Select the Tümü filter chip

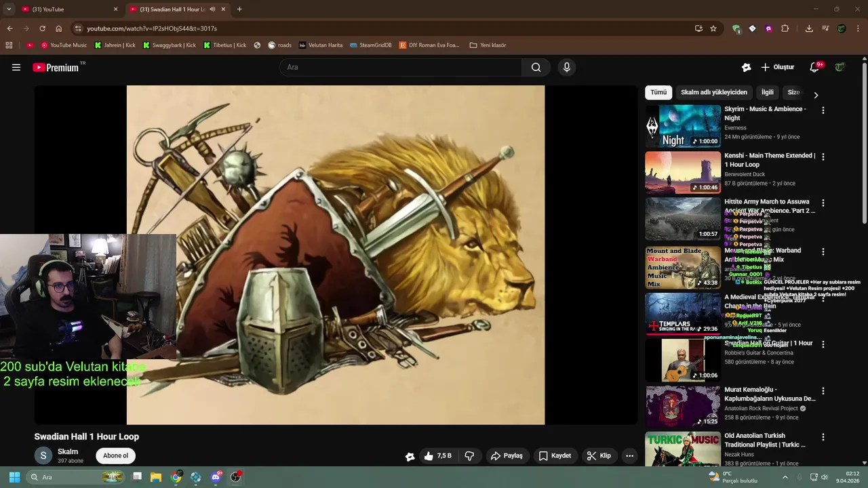(x=658, y=92)
